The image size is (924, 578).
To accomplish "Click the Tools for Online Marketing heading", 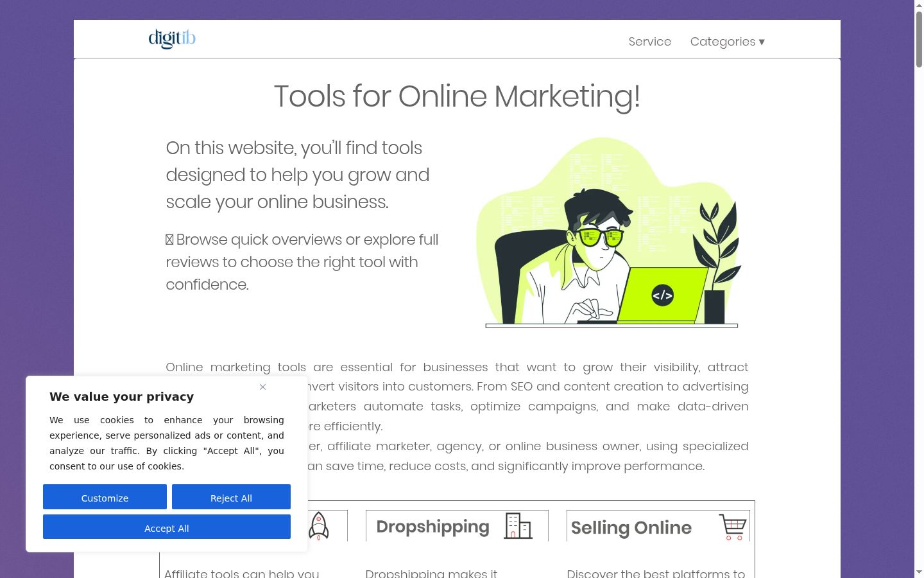I will pyautogui.click(x=457, y=96).
